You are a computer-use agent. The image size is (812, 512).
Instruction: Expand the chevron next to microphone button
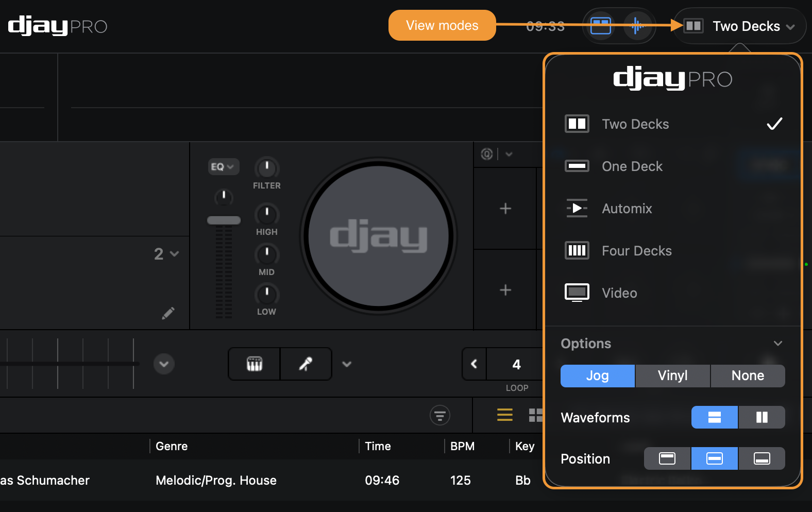click(x=347, y=364)
